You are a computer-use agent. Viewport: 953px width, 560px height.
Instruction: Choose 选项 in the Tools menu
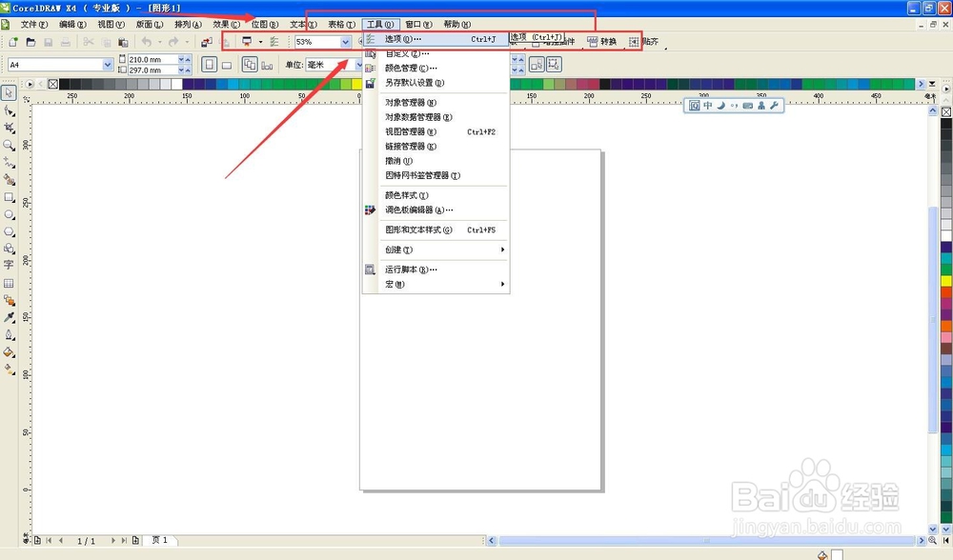point(436,39)
